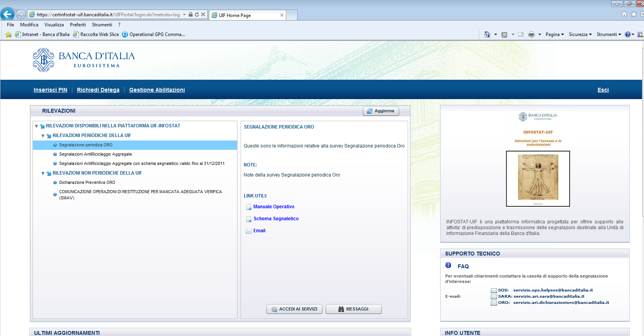This screenshot has width=644, height=336.
Task: Open the Pagina dropdown menu
Action: click(x=555, y=34)
